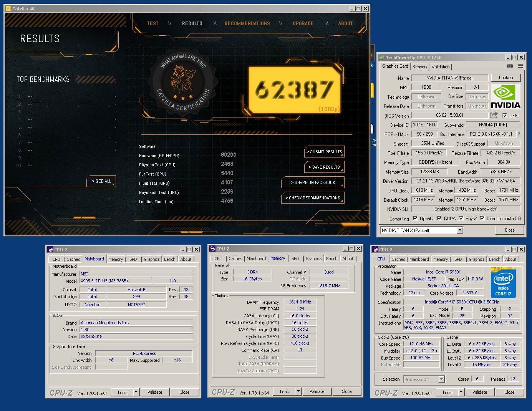Screen dimensions: 532x411
Task: Click the BIOS Version field 86.02.15.00.01
Action: 450,115
